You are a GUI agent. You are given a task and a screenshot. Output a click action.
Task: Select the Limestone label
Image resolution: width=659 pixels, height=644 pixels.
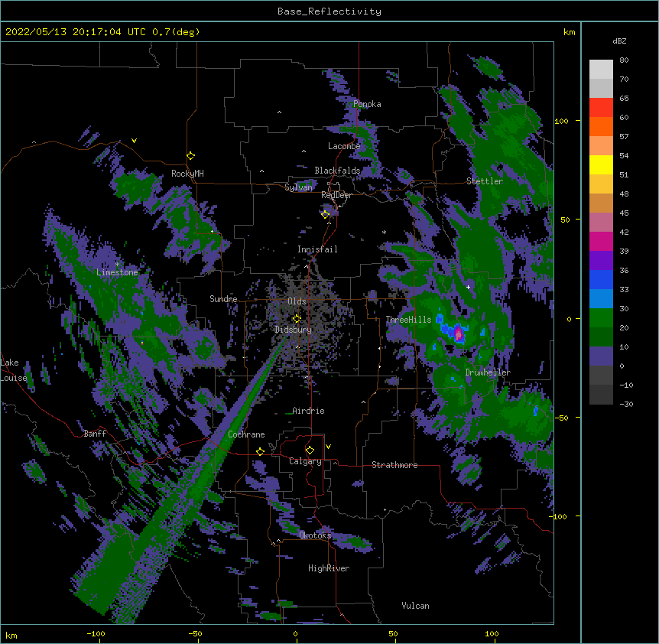[117, 272]
